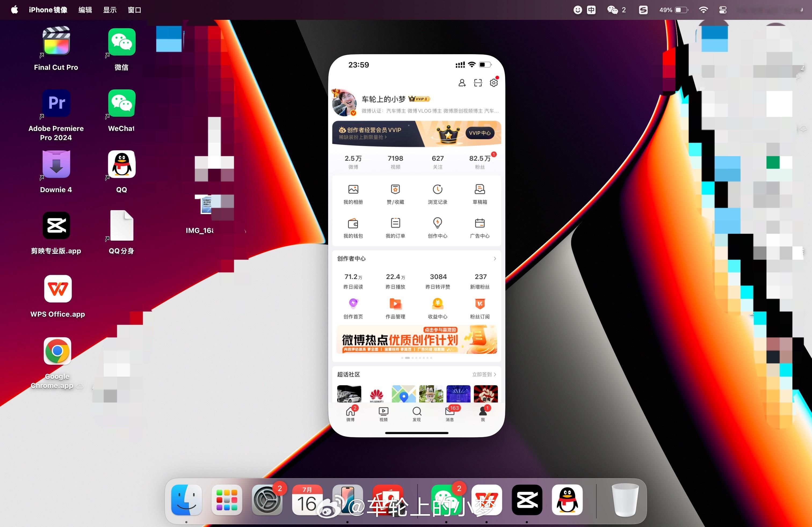Open 我的钱包 wallet
812x527 pixels.
point(353,228)
